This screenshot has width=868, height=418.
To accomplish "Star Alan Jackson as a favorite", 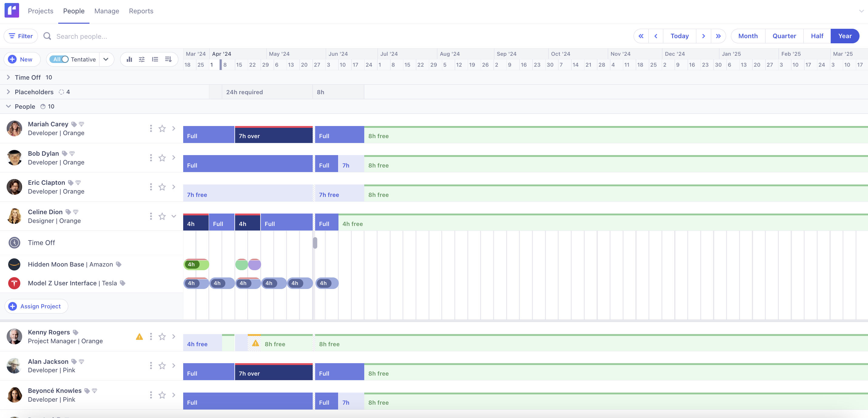I will (162, 366).
